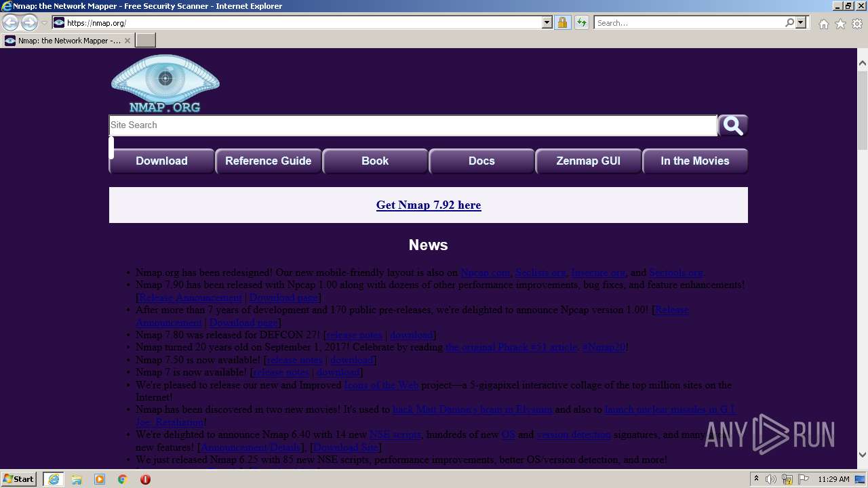Open the original Phrack #51 article link
868x488 pixels.
[511, 347]
